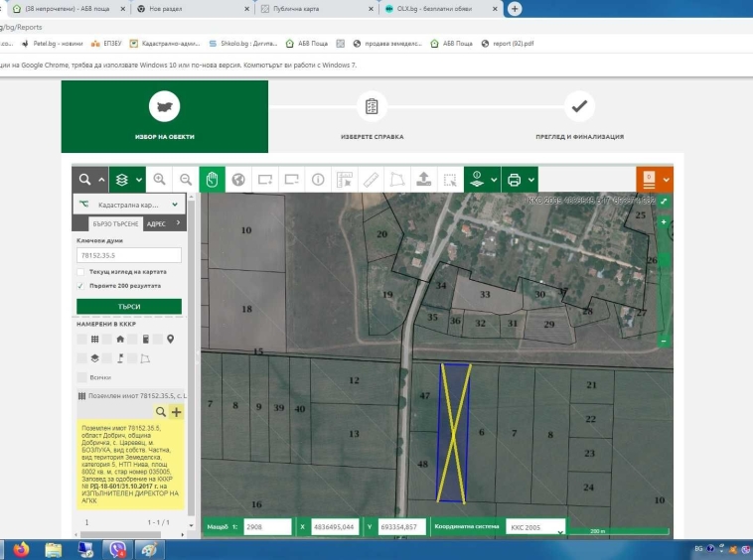Screen dimensions: 753x560
Task: Open the layers tool dropdown
Action: [x=126, y=180]
